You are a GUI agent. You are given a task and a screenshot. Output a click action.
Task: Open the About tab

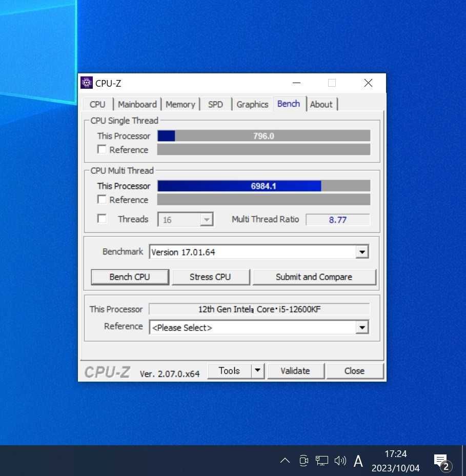[321, 105]
